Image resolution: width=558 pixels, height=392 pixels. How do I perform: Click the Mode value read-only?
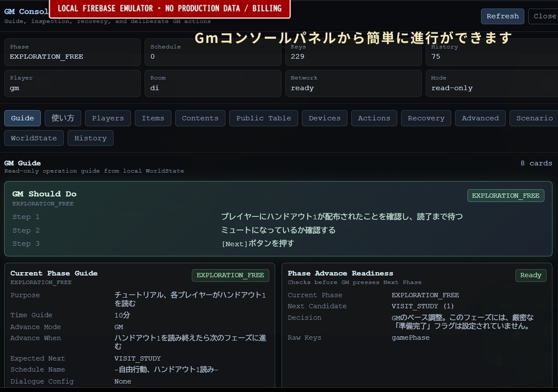[452, 88]
